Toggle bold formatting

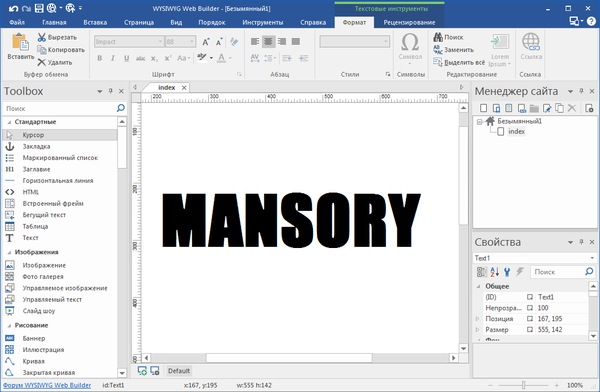click(x=99, y=58)
